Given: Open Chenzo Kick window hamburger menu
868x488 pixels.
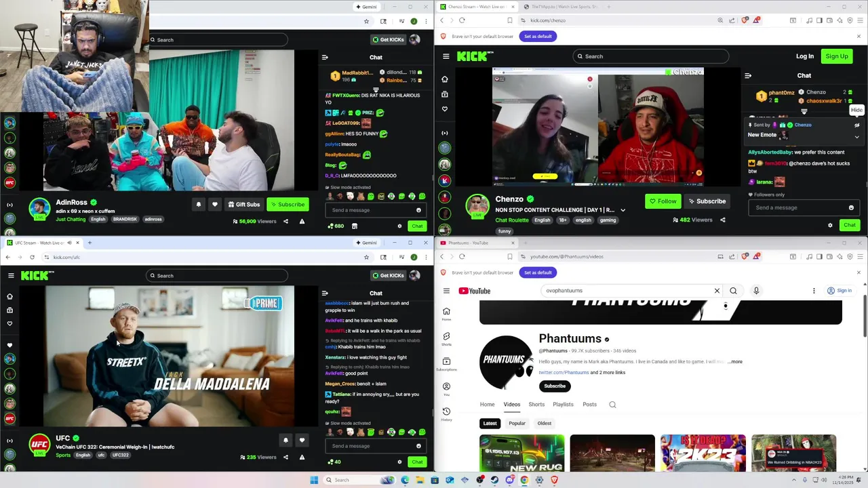Looking at the screenshot, I should 446,56.
